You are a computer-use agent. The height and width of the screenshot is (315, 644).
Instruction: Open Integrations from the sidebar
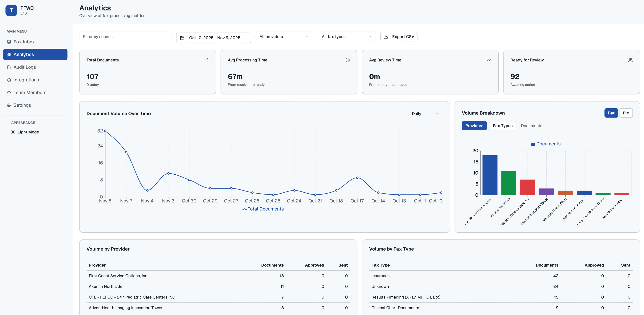[26, 80]
